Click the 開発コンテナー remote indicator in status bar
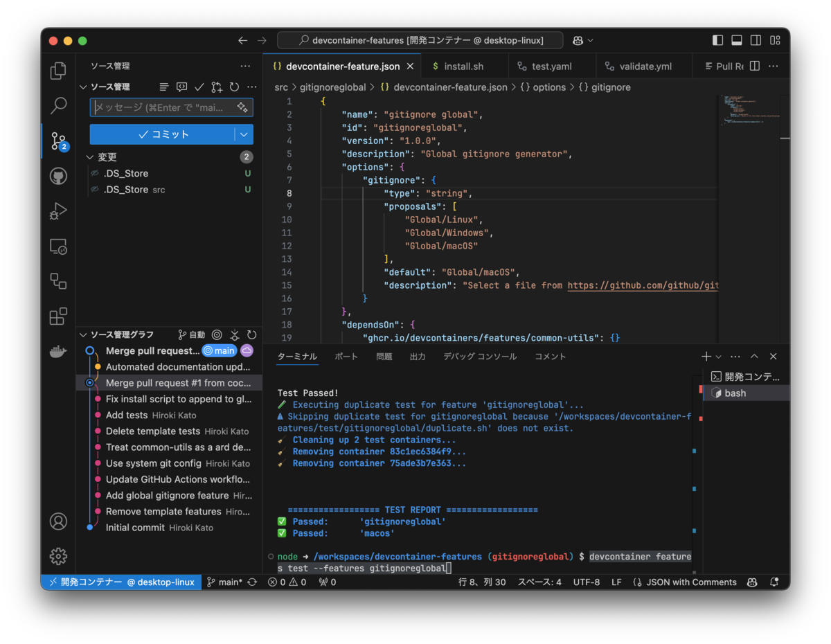The image size is (831, 644). tap(121, 582)
